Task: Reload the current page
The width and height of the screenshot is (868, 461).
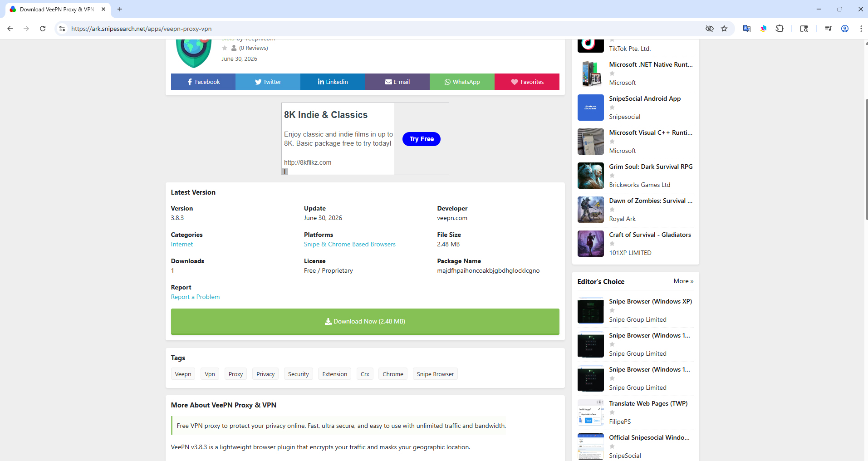Action: tap(43, 29)
